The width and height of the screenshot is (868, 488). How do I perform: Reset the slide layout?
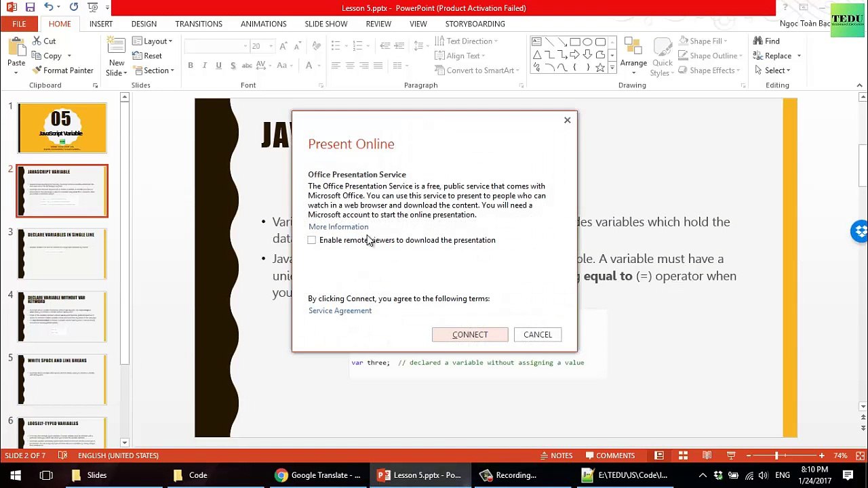148,56
